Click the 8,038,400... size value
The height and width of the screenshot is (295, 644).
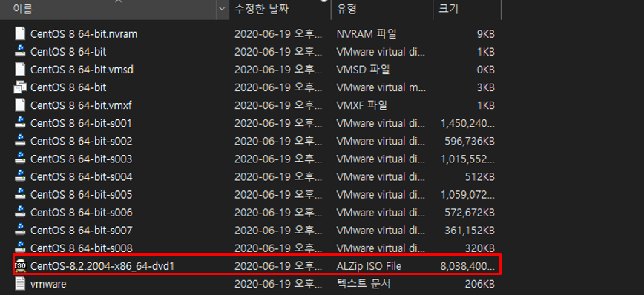point(467,266)
